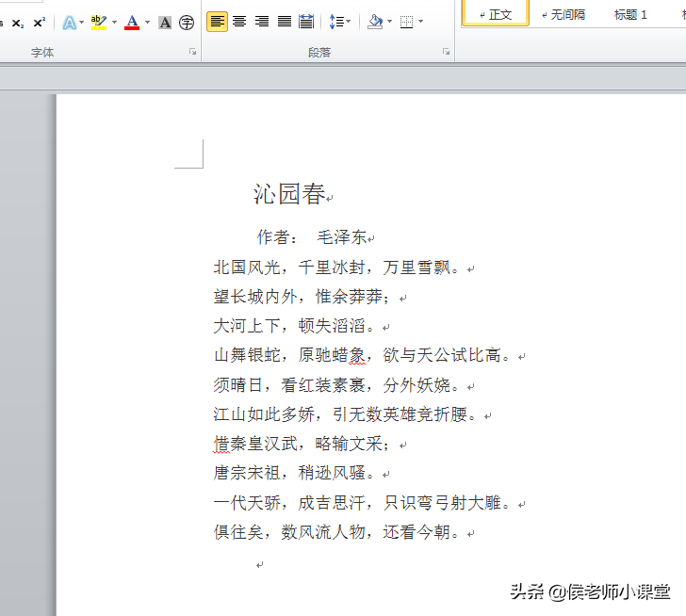Open enclosed character tool
This screenshot has width=686, height=616.
(x=187, y=23)
